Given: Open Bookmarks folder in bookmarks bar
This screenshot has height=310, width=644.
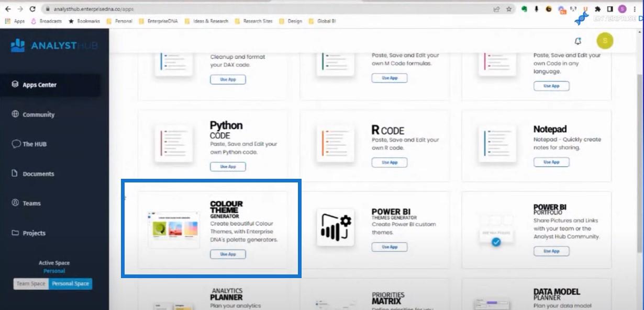Looking at the screenshot, I should (84, 21).
